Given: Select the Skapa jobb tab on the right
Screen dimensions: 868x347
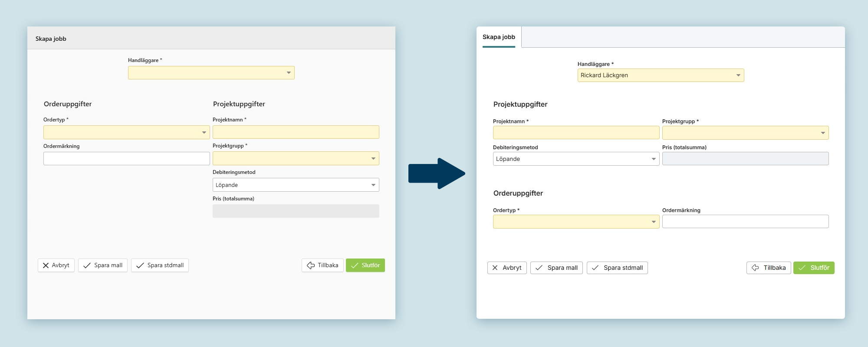Looking at the screenshot, I should pyautogui.click(x=499, y=37).
